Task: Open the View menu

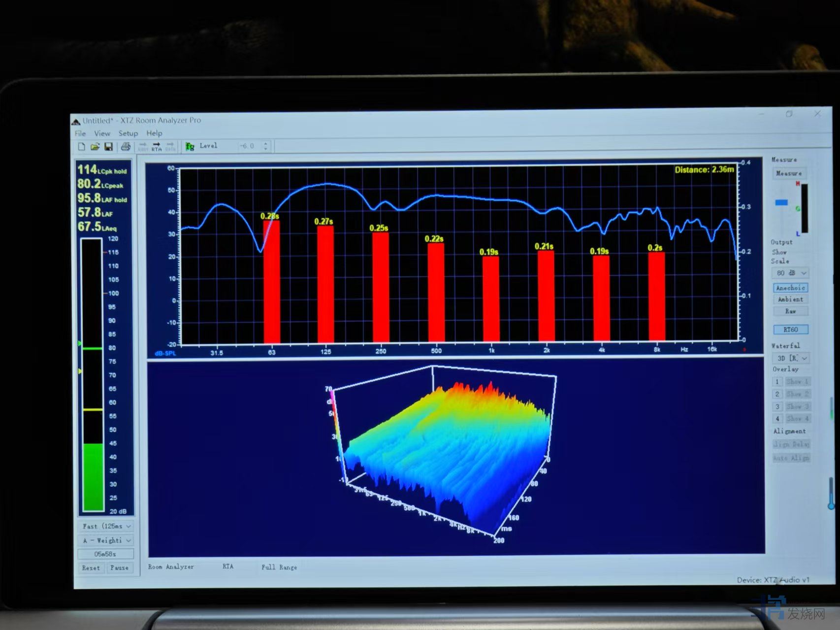Action: (102, 133)
